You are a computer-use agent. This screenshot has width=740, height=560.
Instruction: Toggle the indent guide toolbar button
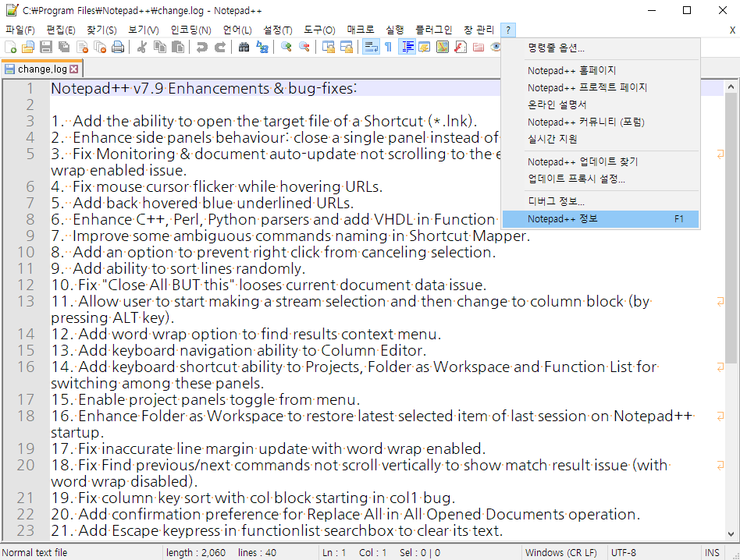click(407, 47)
